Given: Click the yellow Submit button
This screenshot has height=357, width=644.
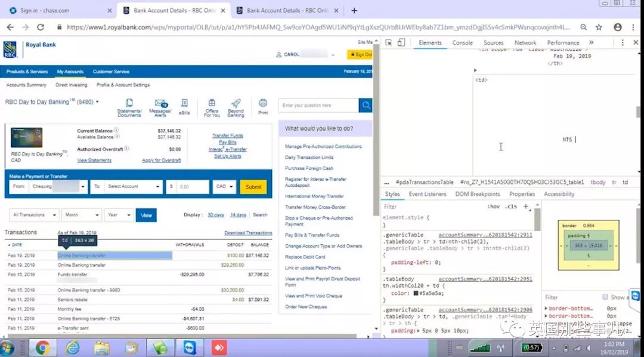Looking at the screenshot, I should 253,187.
